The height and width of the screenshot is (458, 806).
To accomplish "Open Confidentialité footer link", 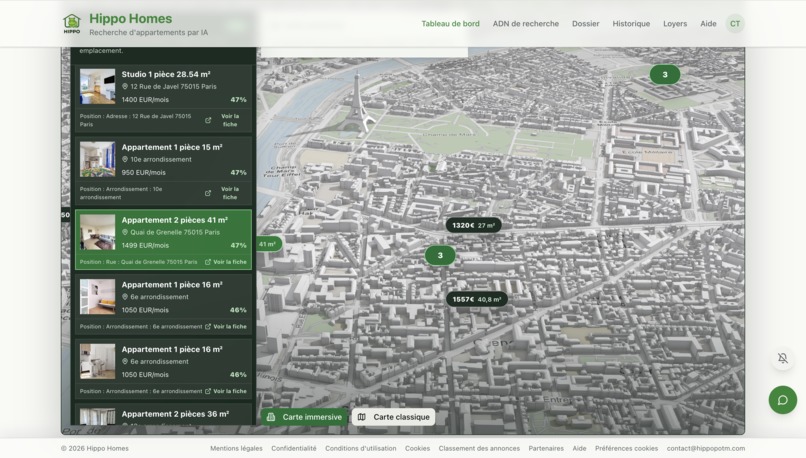I will pyautogui.click(x=294, y=448).
